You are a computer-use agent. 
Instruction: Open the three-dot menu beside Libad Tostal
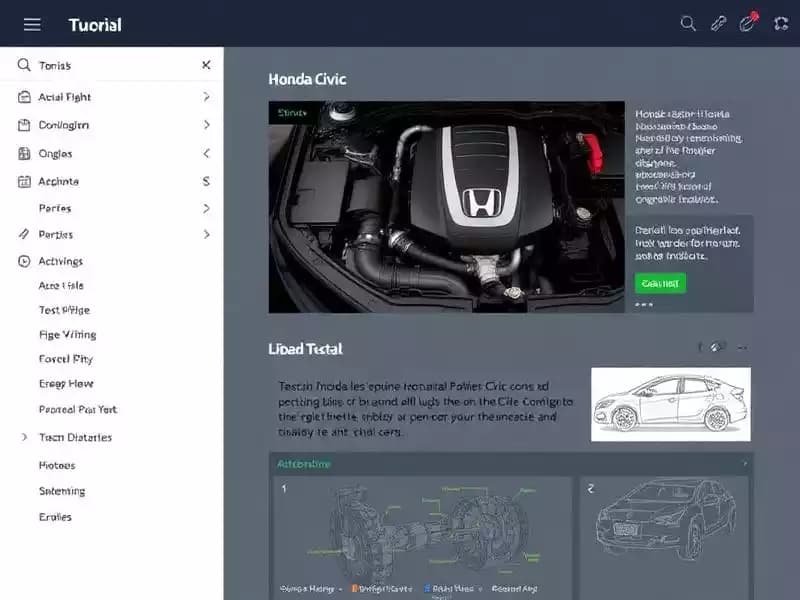[x=742, y=348]
